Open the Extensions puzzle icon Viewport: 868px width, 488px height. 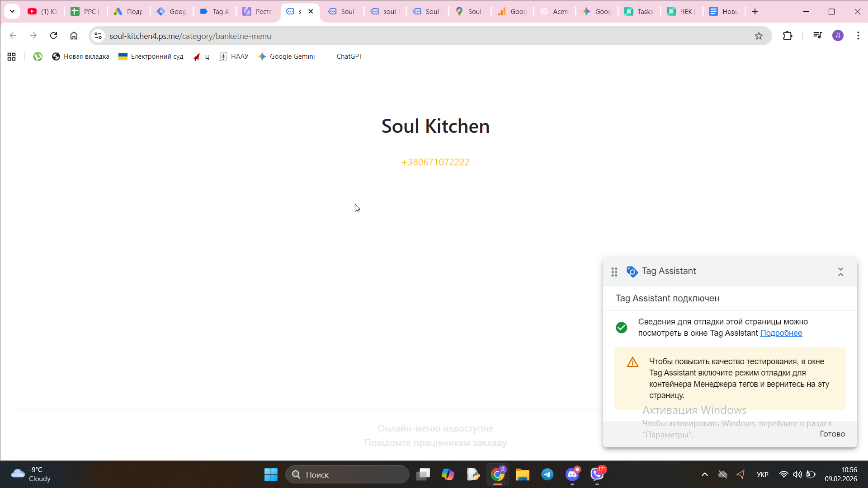[788, 36]
